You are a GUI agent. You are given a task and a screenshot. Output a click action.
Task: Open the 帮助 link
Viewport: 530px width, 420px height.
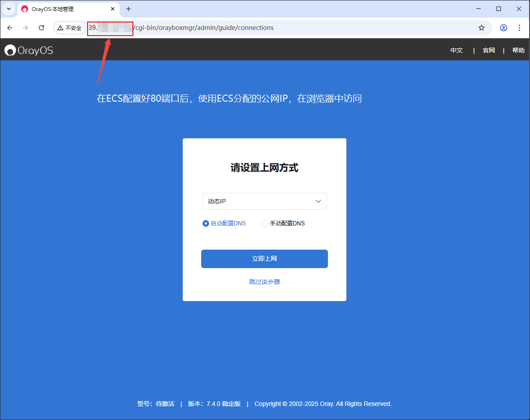tap(518, 50)
